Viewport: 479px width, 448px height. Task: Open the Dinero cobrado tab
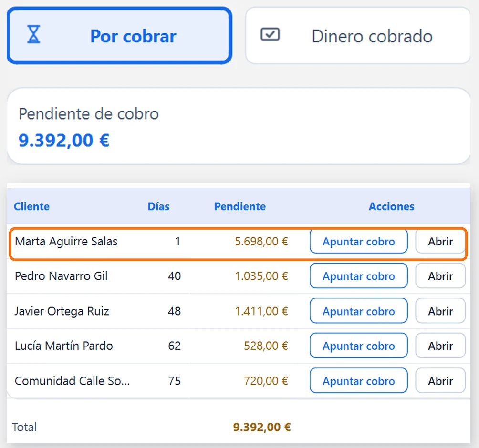[x=358, y=36]
